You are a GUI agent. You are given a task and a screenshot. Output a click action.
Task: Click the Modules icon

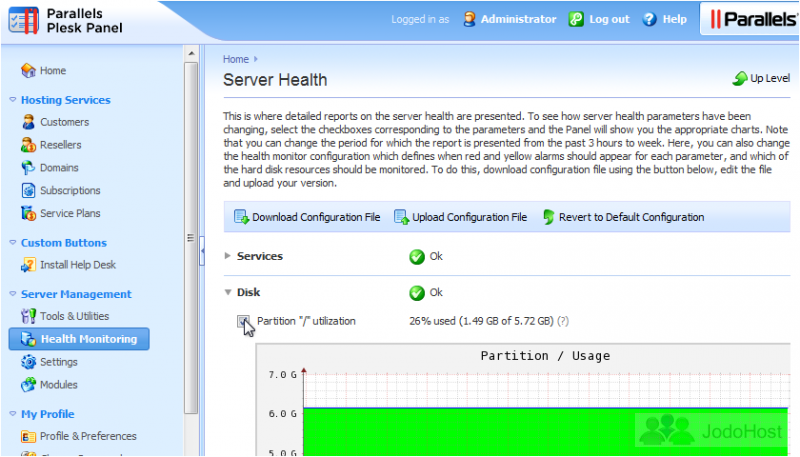[28, 385]
